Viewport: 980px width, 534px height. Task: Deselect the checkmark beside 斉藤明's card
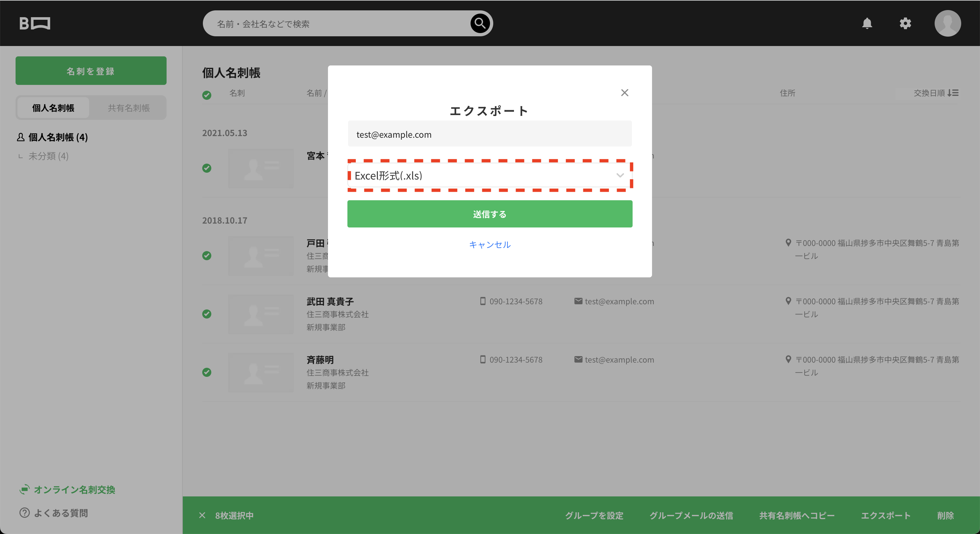click(x=207, y=373)
